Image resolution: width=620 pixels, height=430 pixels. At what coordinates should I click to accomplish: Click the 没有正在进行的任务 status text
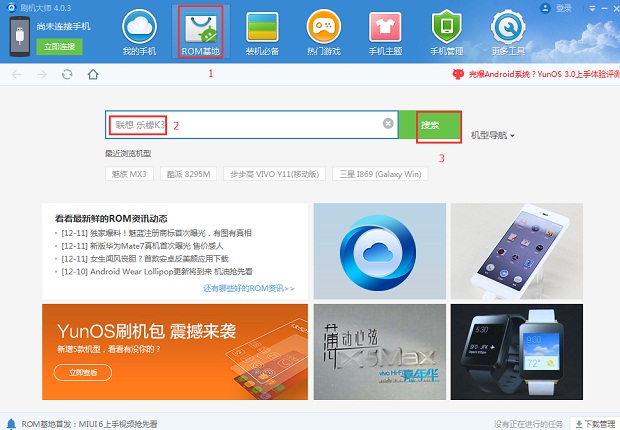coord(528,424)
